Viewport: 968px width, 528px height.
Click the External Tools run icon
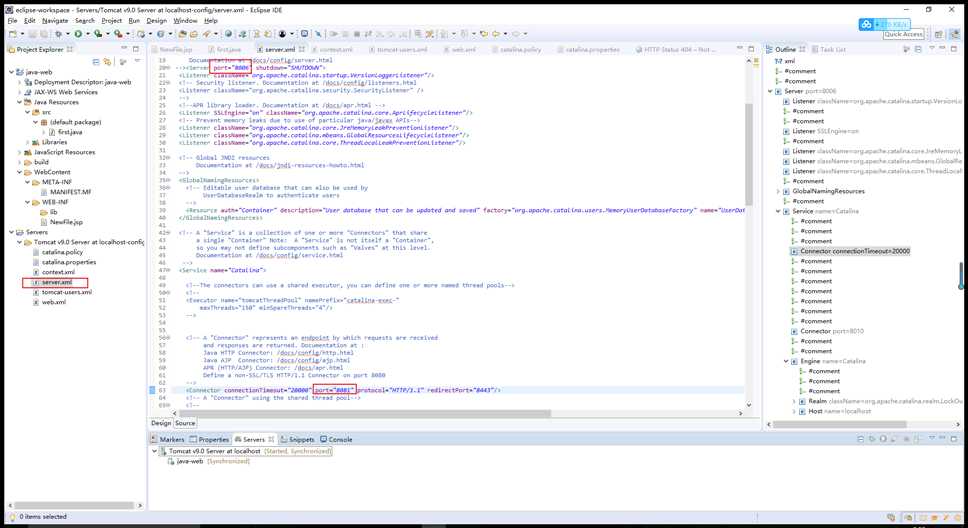(x=117, y=34)
